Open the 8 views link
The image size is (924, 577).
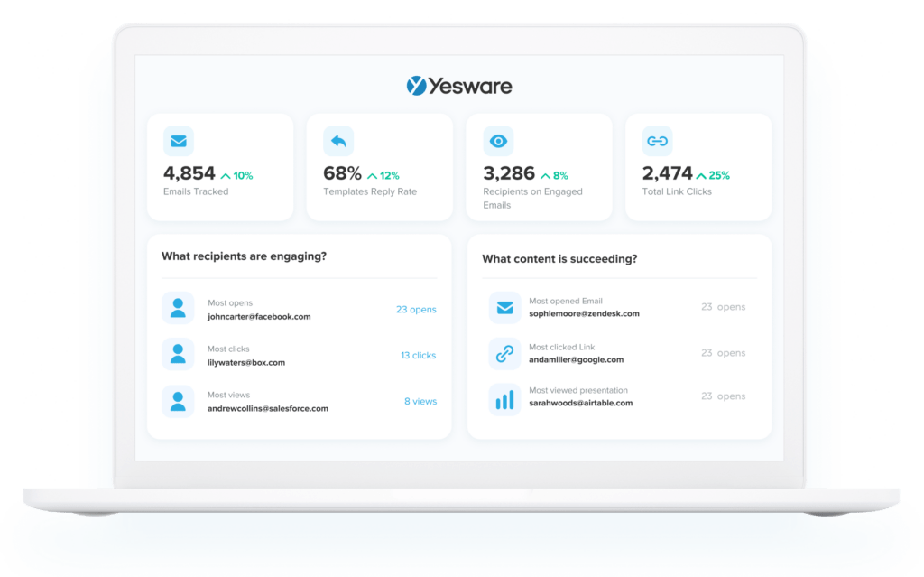[x=420, y=401]
